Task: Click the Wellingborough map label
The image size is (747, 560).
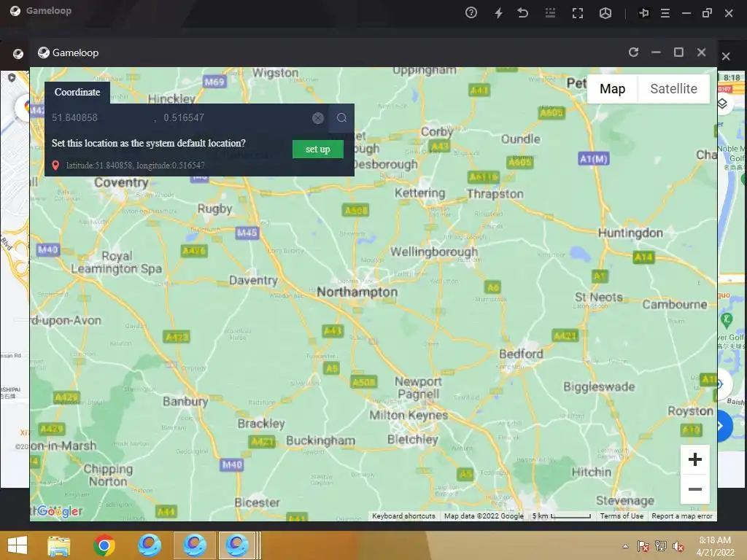Action: [x=433, y=252]
